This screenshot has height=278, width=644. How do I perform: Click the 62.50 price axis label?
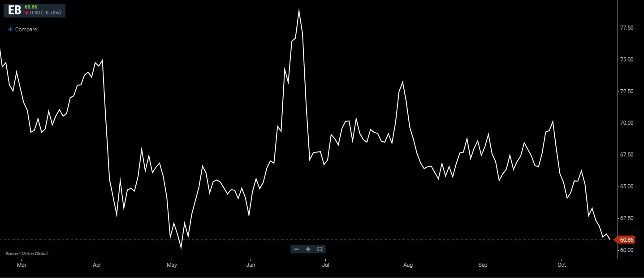coord(626,218)
